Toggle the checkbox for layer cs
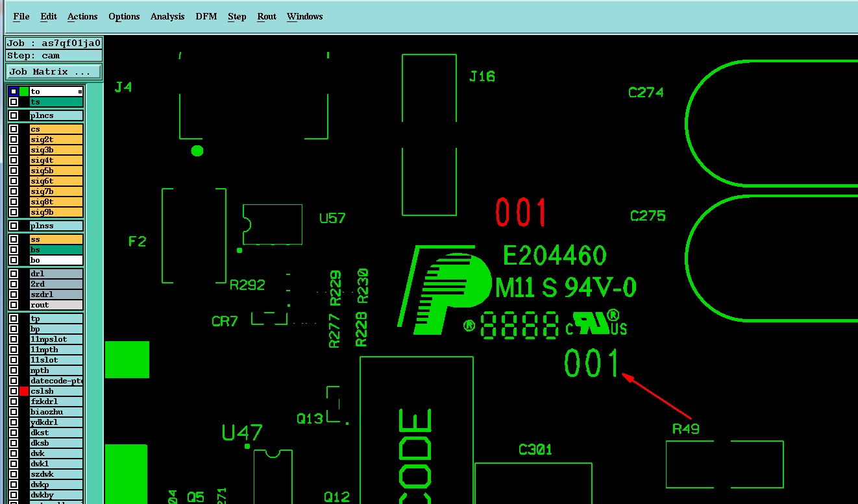 [14, 129]
